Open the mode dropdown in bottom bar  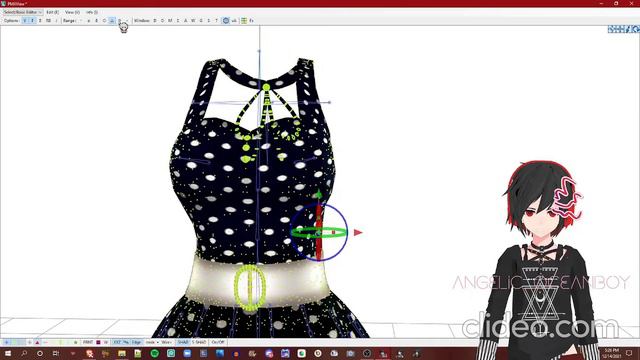[x=152, y=342]
